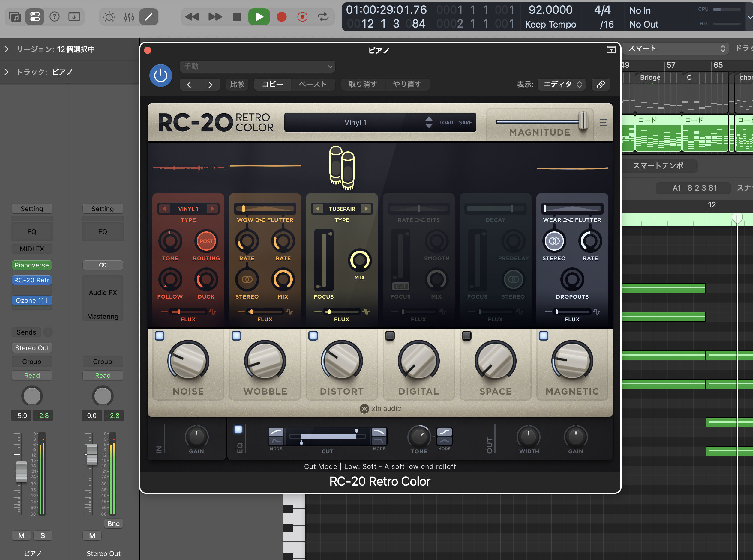This screenshot has height=560, width=753.
Task: Open Quick Help question mark icon
Action: (x=55, y=16)
